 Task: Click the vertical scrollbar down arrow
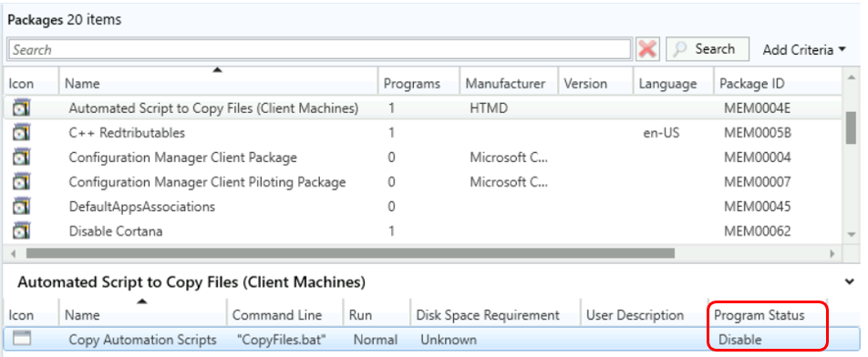pos(852,235)
